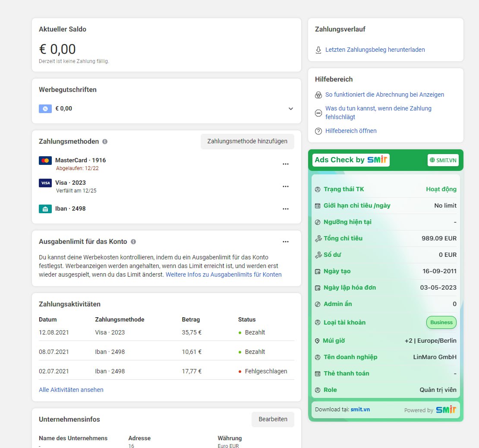479x448 pixels.
Task: Click info icon beside Ausgabenlimit für das Konto
Action: tap(133, 242)
